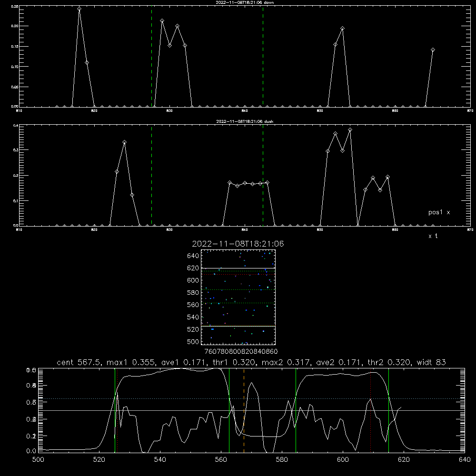Click the highest diamond peak in dawn plot
The image size is (476, 476).
point(79,9)
